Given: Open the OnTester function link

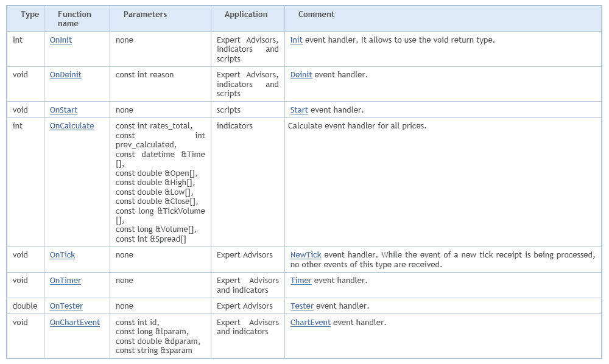Looking at the screenshot, I should [66, 306].
